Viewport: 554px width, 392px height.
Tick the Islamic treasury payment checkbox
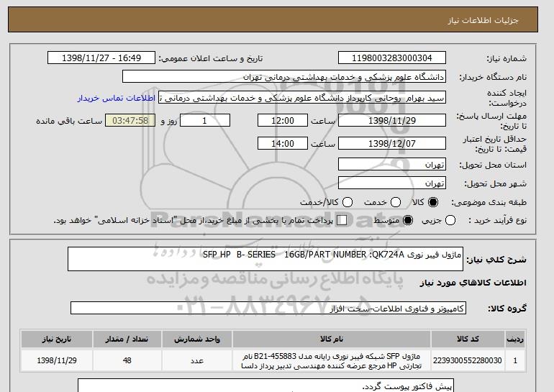click(x=342, y=220)
